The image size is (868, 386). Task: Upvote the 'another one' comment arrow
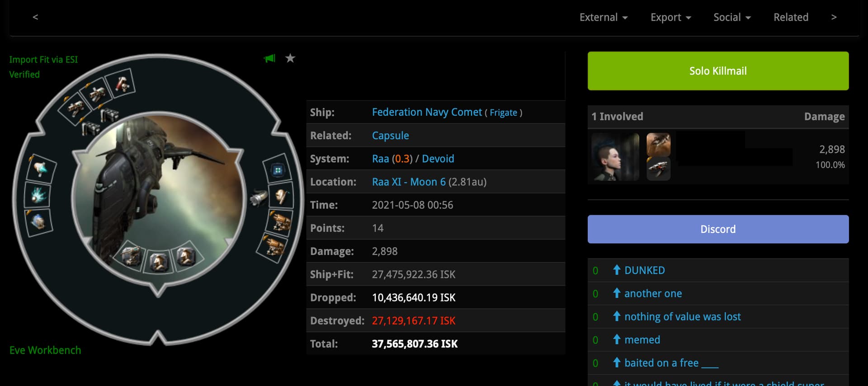[x=617, y=293]
